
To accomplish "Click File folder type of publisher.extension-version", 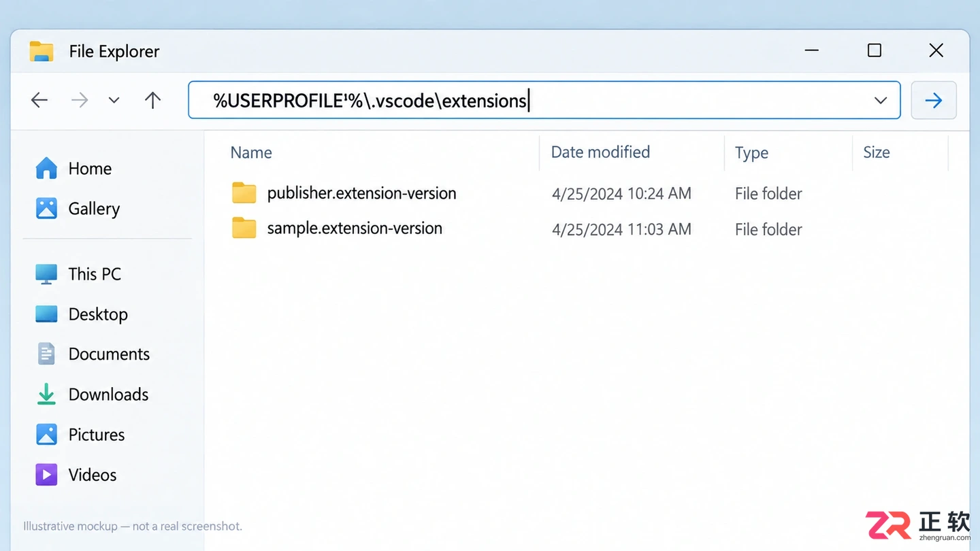I will [768, 194].
